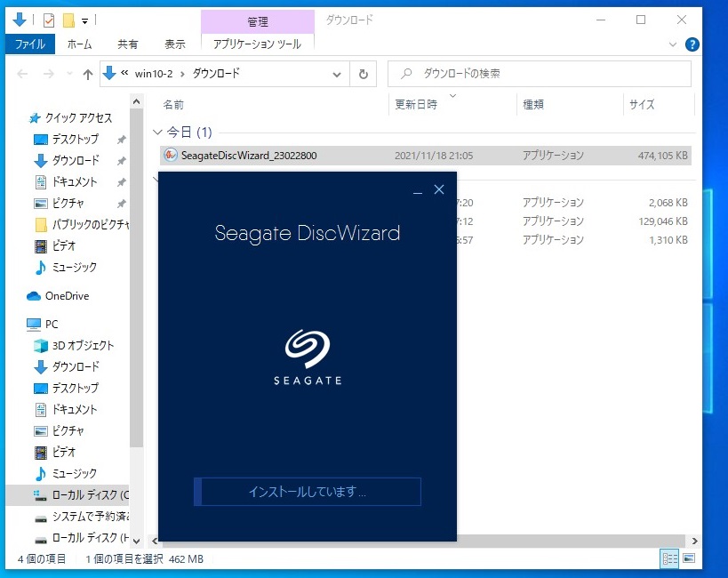Click the Explorer help question mark icon
The image size is (728, 578).
click(692, 44)
